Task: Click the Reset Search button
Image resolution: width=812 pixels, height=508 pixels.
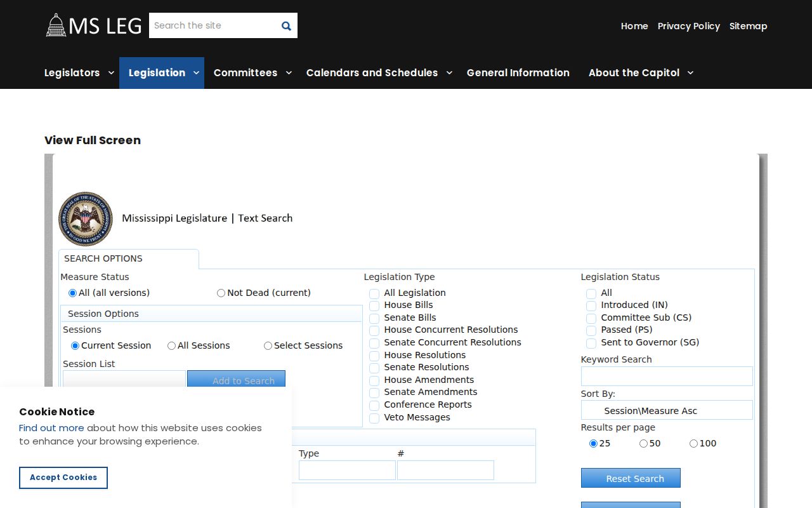Action: (x=631, y=478)
